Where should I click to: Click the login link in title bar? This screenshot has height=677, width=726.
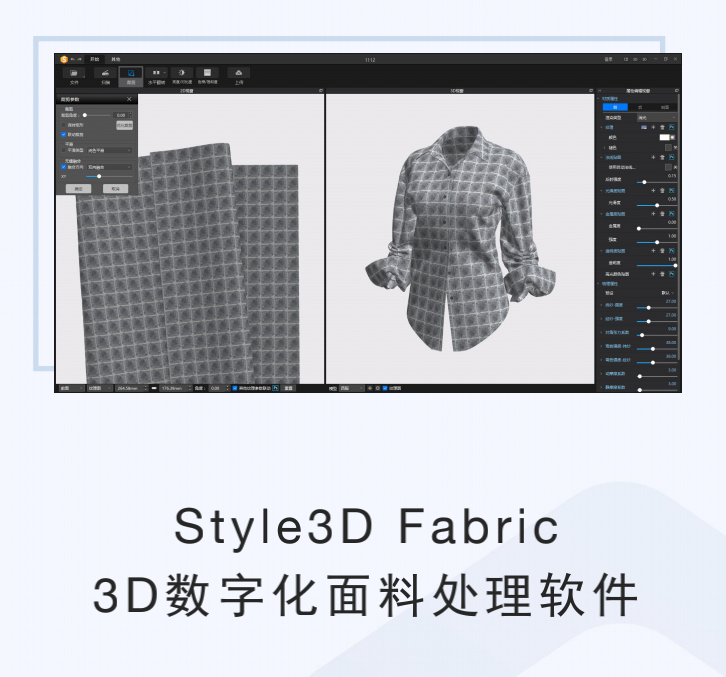point(608,59)
